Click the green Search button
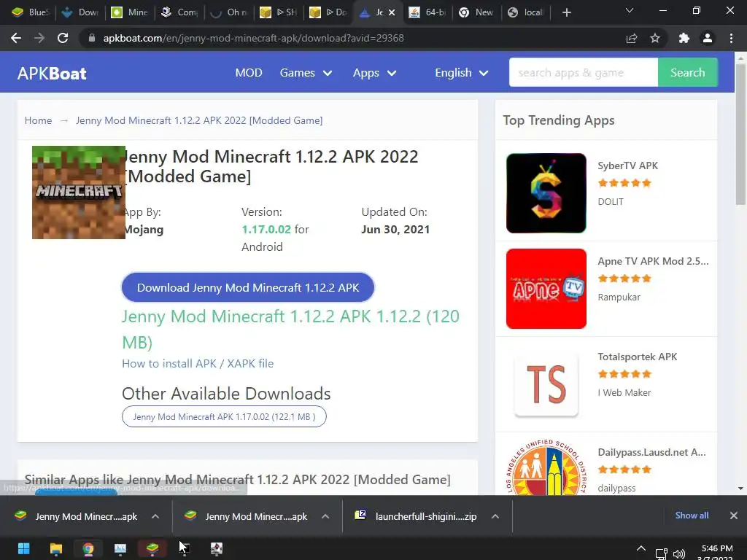The image size is (747, 560). (687, 72)
